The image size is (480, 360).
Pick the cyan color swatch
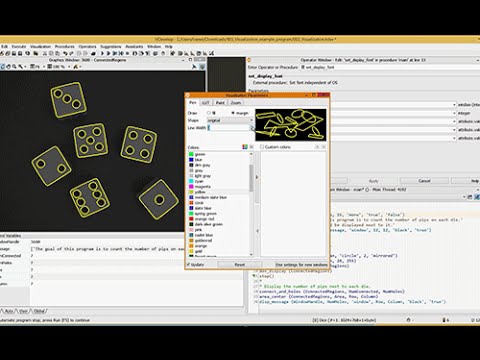191,181
